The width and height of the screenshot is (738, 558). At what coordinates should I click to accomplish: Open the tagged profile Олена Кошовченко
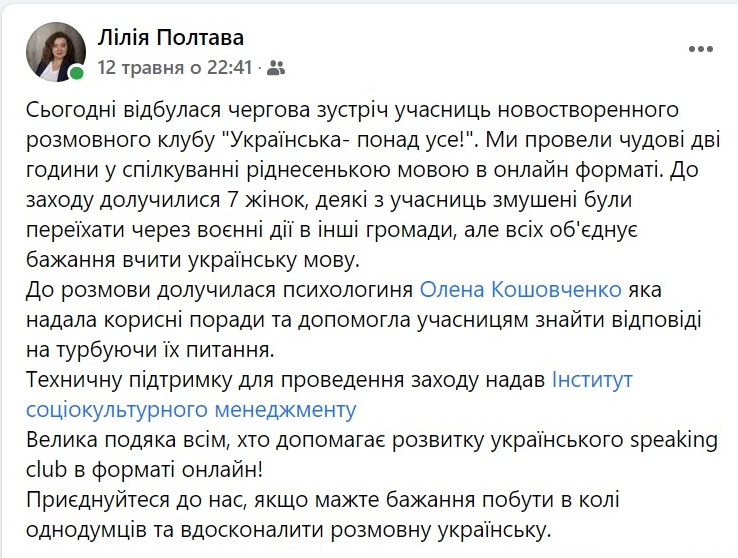(x=521, y=290)
